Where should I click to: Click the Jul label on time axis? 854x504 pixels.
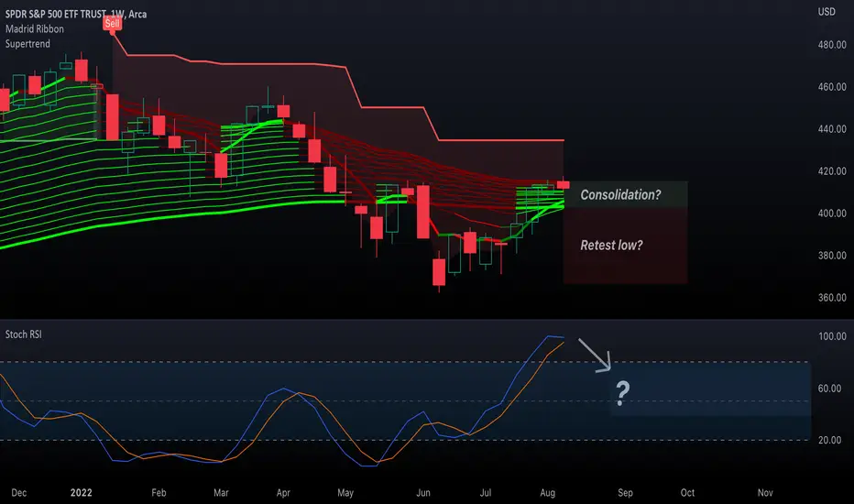[x=486, y=493]
